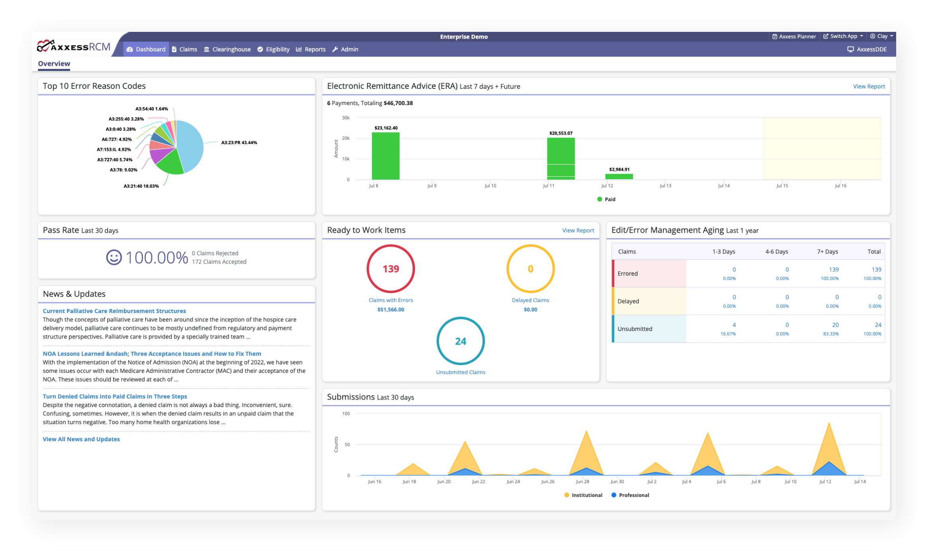
Task: Click the 0 Delayed Claims circle
Action: [531, 269]
